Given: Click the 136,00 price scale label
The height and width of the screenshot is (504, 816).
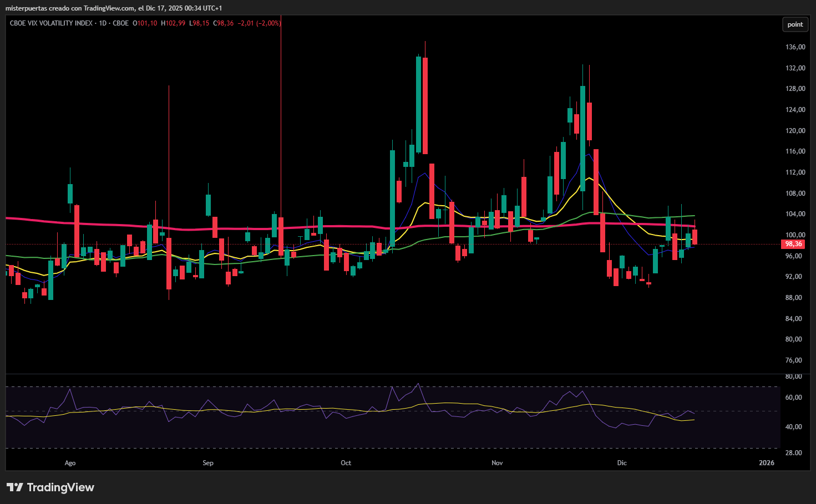Looking at the screenshot, I should coord(795,47).
